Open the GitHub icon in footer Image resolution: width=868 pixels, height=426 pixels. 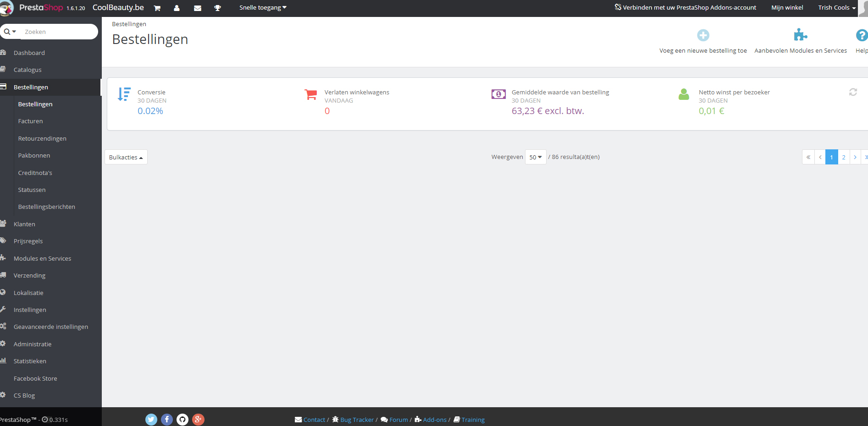[182, 420]
